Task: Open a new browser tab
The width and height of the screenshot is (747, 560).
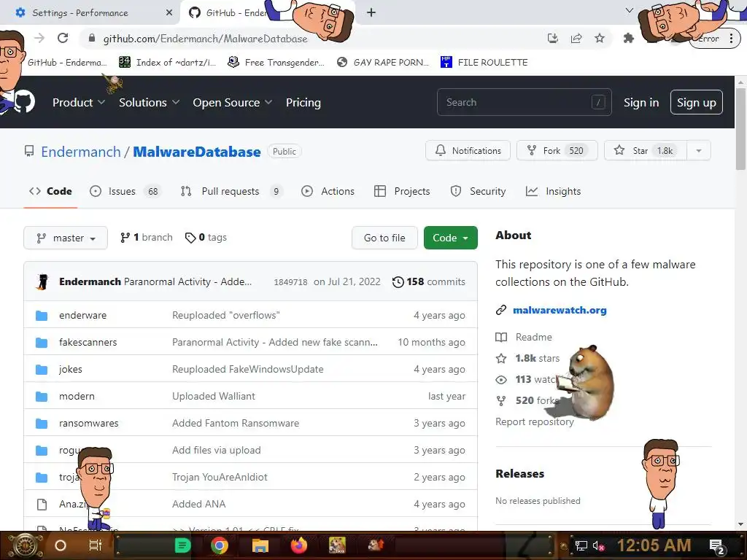Action: 371,13
